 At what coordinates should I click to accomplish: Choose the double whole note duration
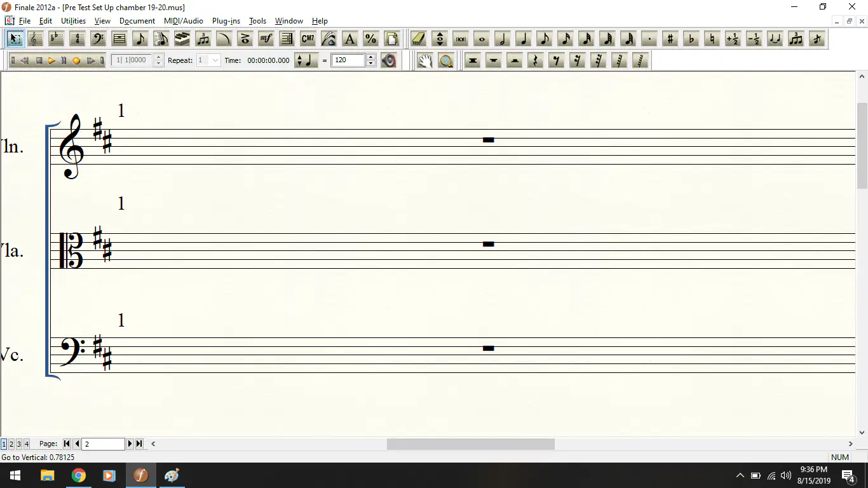(461, 39)
